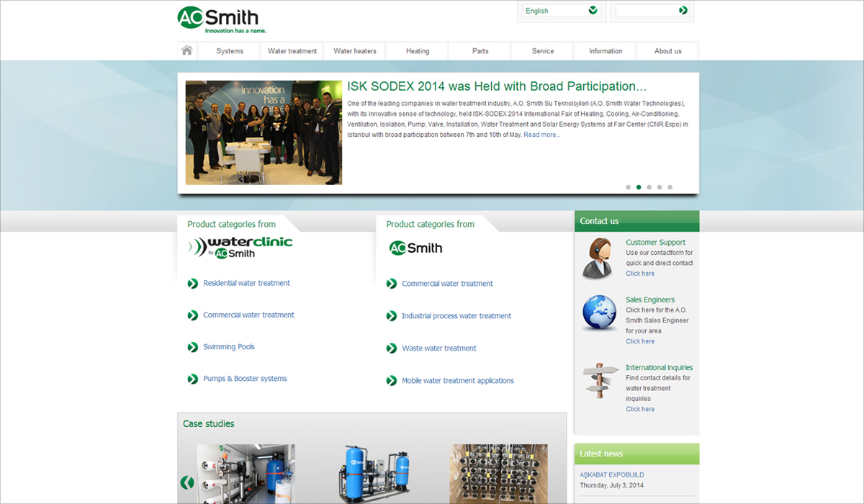The height and width of the screenshot is (504, 864).
Task: Click the search field's green arrow button
Action: (x=683, y=10)
